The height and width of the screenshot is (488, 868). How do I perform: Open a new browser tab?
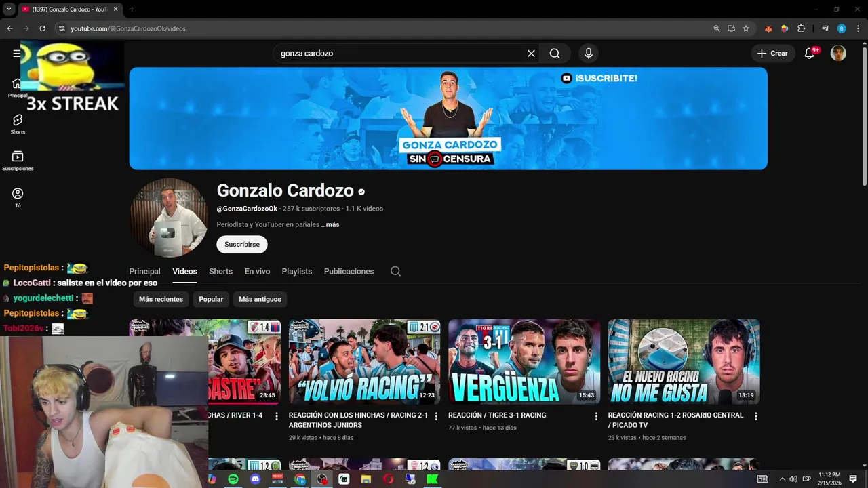pos(132,9)
